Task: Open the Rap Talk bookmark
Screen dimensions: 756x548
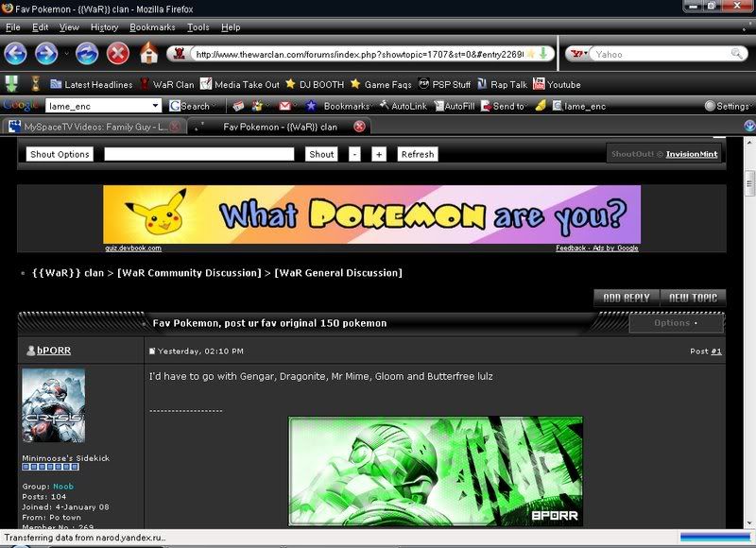Action: tap(503, 84)
